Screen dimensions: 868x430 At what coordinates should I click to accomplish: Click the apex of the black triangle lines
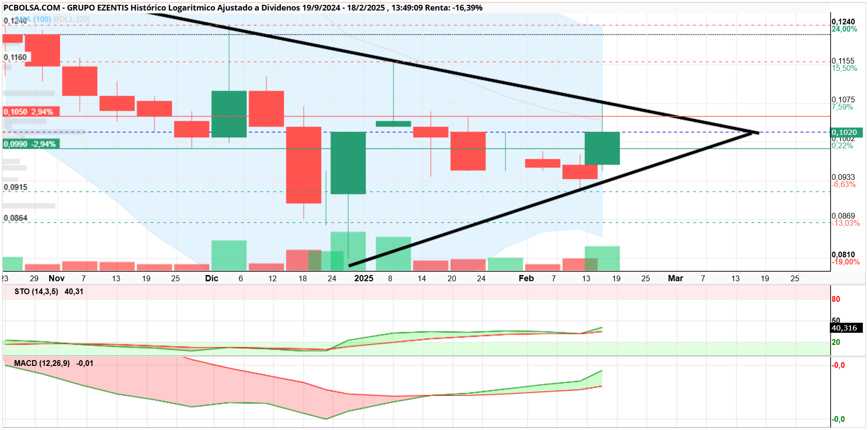pos(758,132)
